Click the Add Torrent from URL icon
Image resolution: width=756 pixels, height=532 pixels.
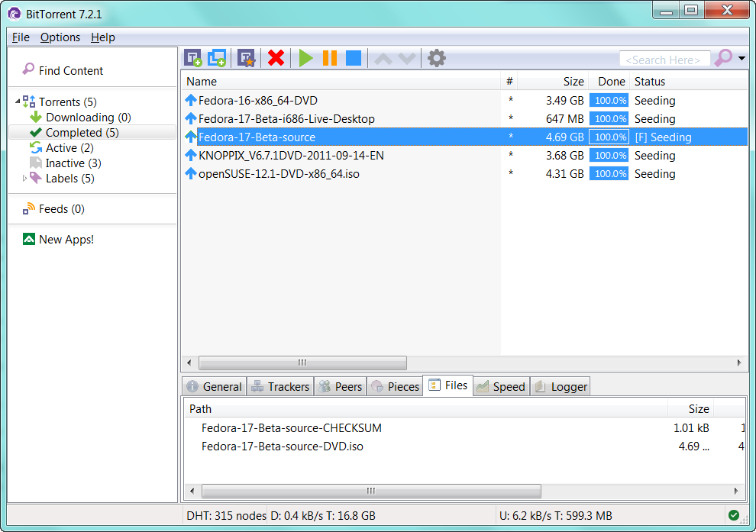217,58
